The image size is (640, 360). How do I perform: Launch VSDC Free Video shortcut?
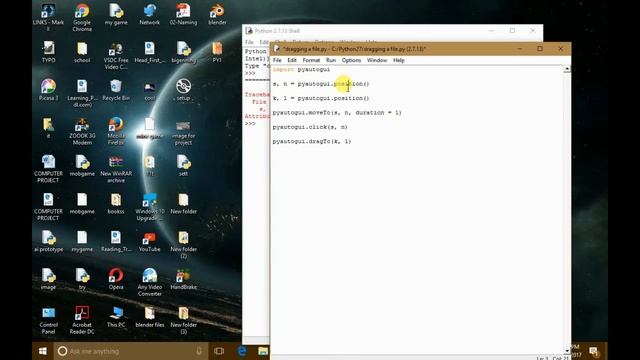[116, 56]
